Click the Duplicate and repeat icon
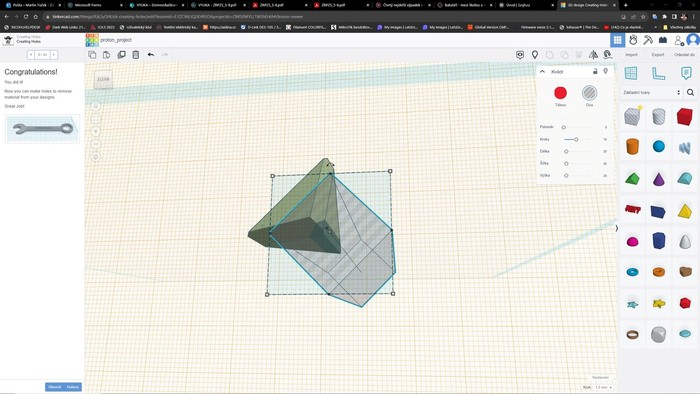This screenshot has width=700, height=394. pyautogui.click(x=121, y=54)
